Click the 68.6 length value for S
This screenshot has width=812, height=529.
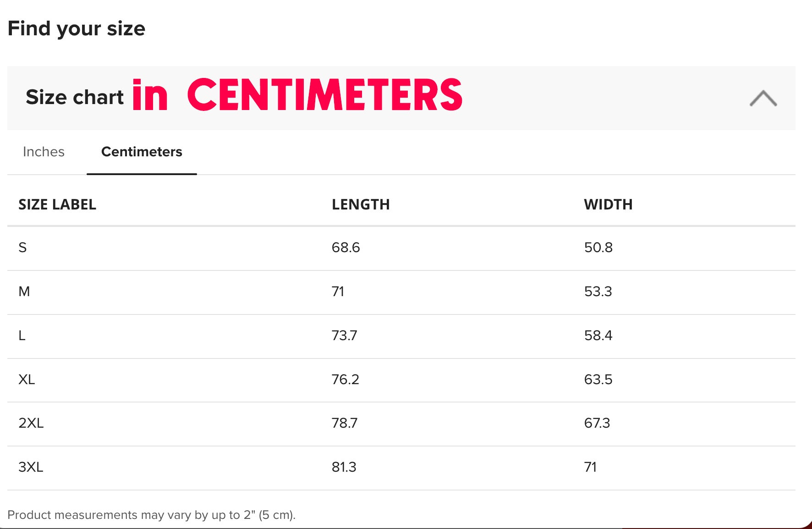pyautogui.click(x=346, y=248)
